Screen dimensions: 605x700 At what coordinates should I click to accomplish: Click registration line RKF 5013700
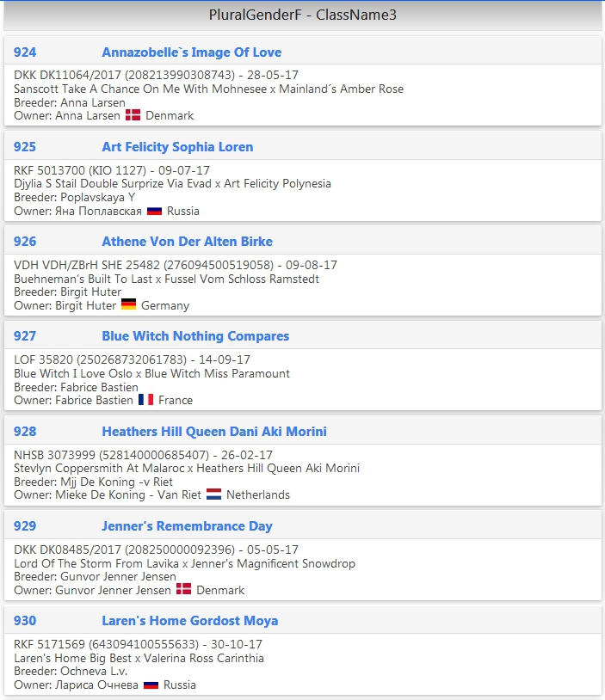[112, 170]
